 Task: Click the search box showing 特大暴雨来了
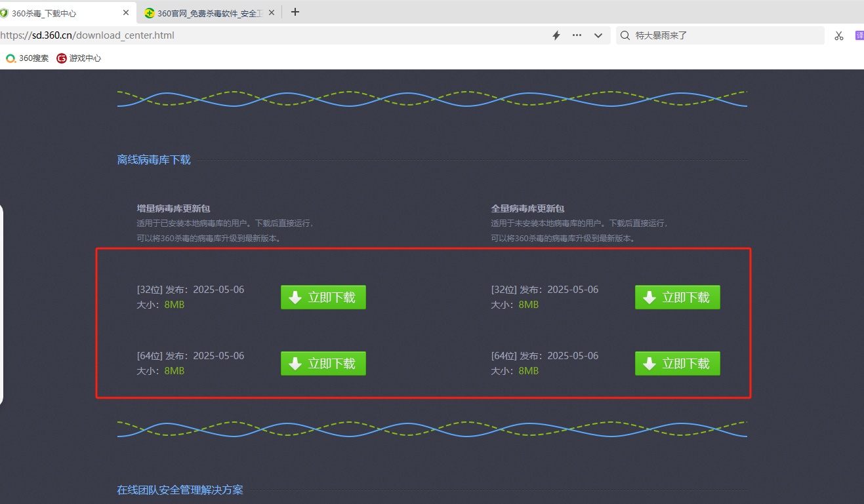tap(722, 35)
